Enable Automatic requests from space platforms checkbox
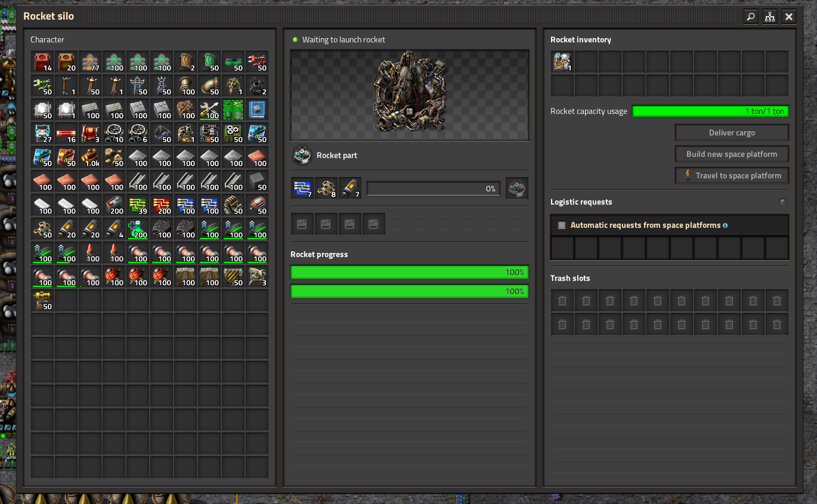Screen dimensions: 817x504 [x=561, y=225]
